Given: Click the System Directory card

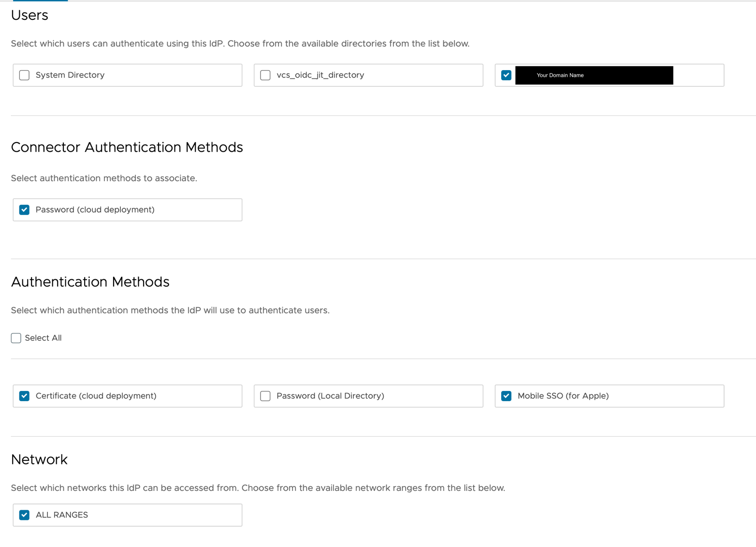Looking at the screenshot, I should 127,75.
